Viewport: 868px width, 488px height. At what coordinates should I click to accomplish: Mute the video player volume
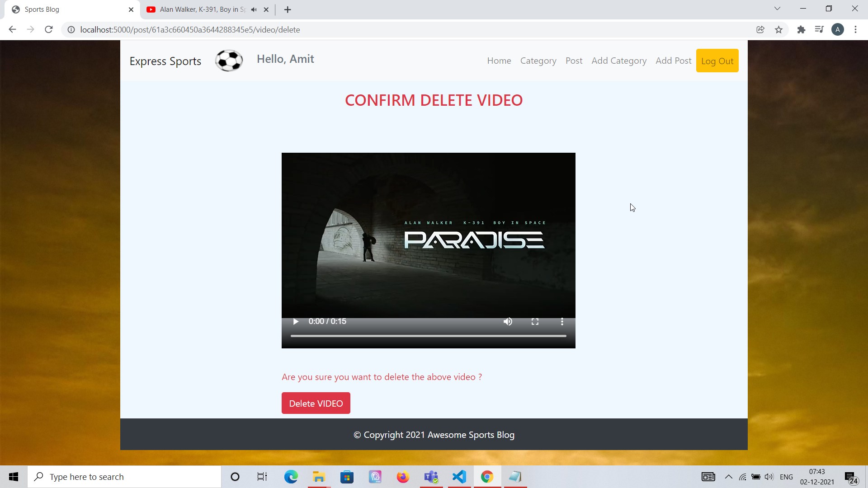point(508,322)
